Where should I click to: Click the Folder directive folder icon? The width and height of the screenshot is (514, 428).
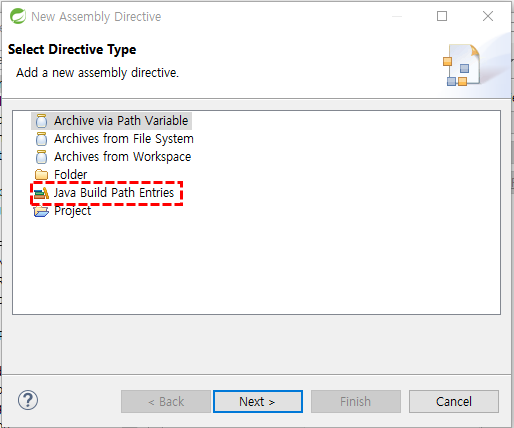(41, 174)
